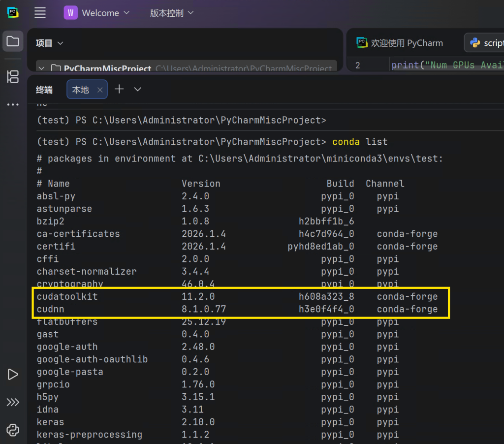Open the Services tool window icon

click(13, 402)
